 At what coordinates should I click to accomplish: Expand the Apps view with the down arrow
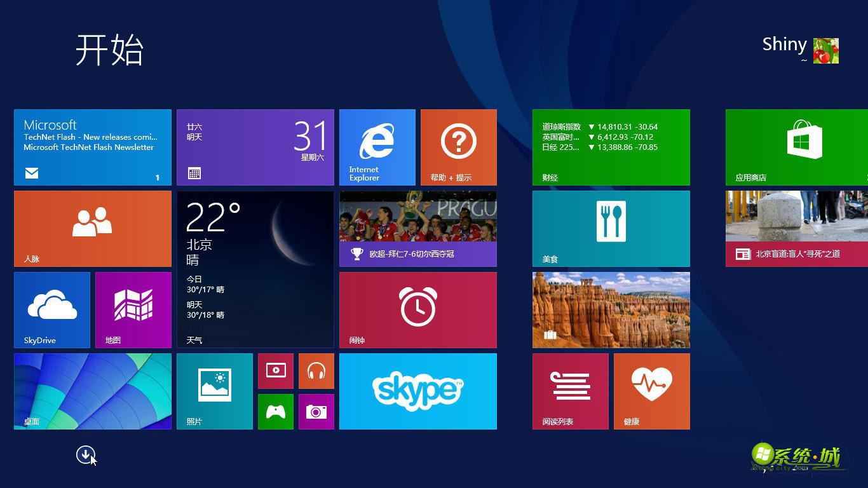click(x=86, y=456)
